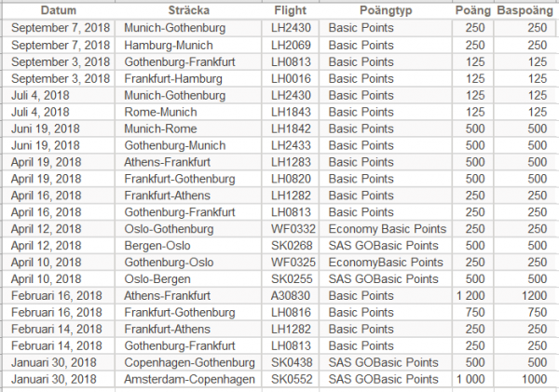Click flight number SK0552
This screenshot has height=392, width=559.
[x=290, y=380]
